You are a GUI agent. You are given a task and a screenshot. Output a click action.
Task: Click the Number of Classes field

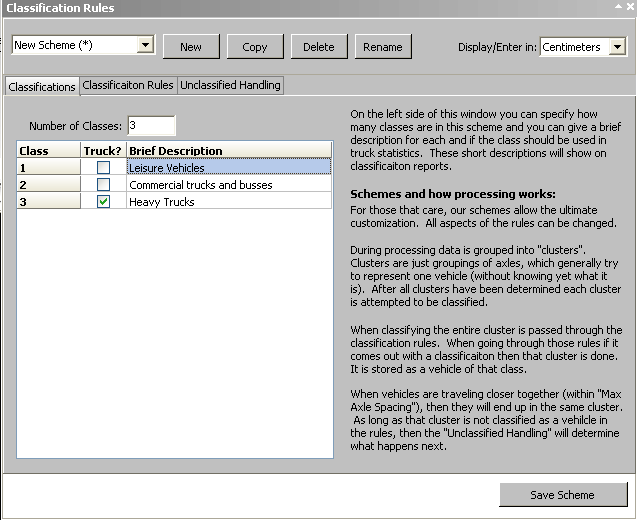pos(150,126)
